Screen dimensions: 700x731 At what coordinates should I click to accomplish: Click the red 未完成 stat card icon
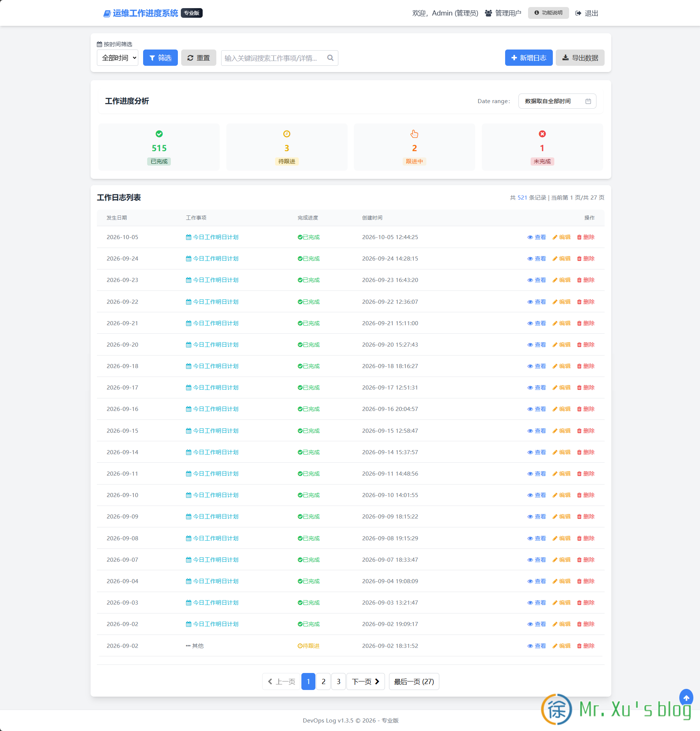pyautogui.click(x=542, y=134)
